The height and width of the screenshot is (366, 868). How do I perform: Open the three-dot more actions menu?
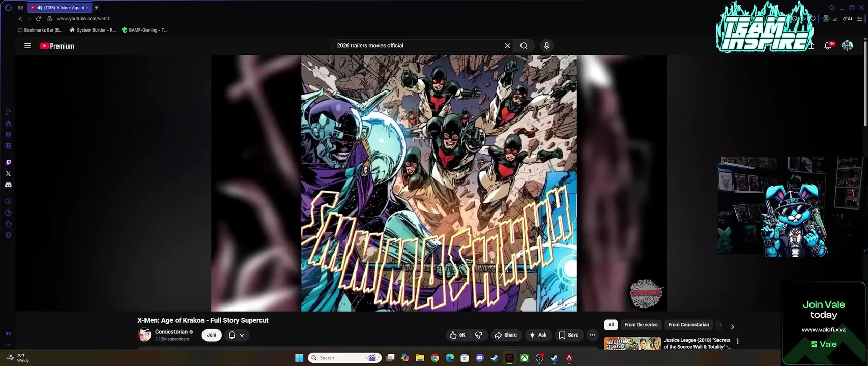592,335
